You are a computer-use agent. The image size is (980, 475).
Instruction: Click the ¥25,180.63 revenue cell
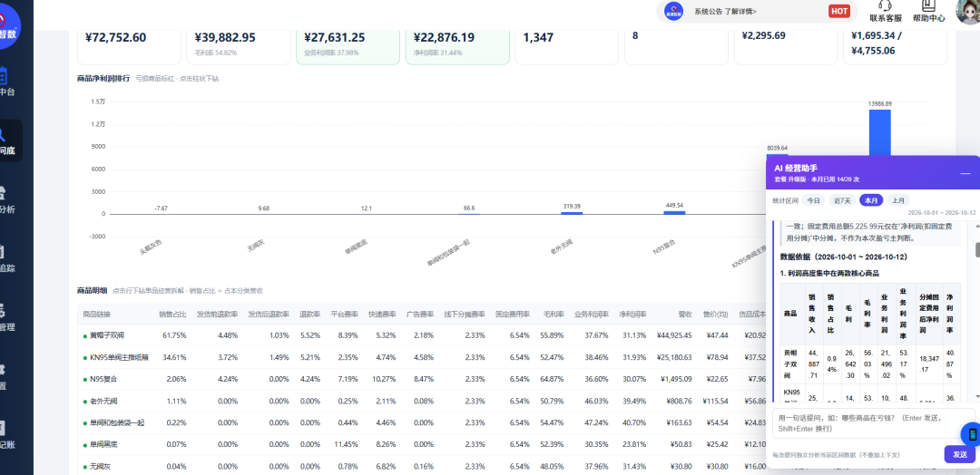click(674, 357)
